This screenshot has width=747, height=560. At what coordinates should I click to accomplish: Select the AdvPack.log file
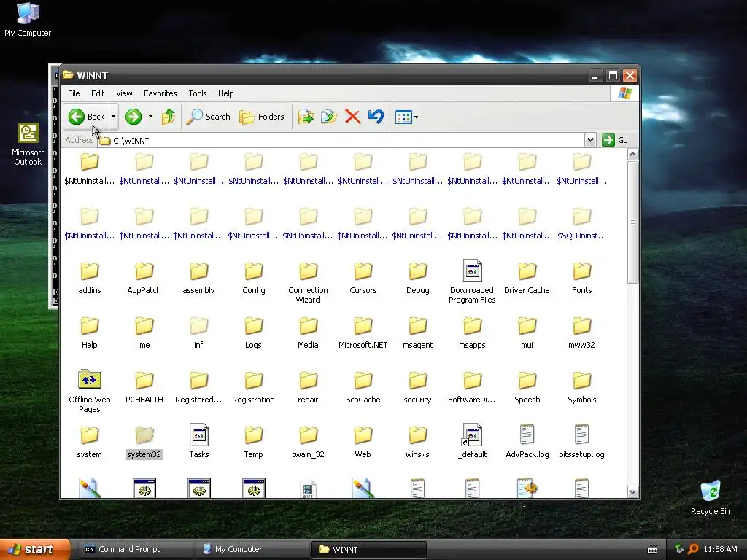click(x=527, y=441)
